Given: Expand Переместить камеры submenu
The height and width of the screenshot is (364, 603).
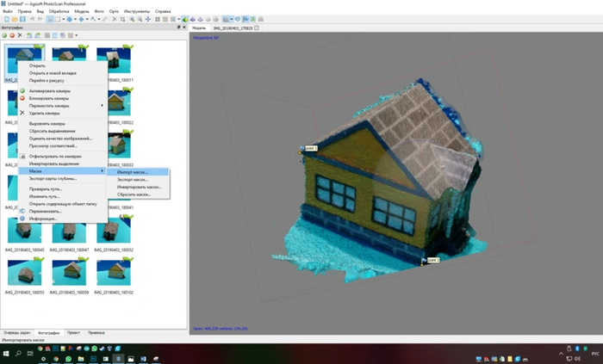Looking at the screenshot, I should [x=50, y=106].
